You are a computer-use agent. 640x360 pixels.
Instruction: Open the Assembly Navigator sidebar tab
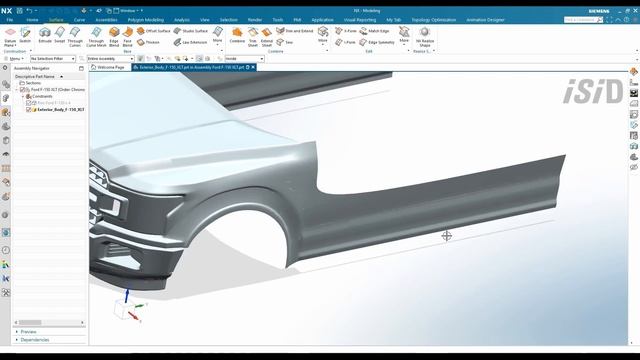(6, 98)
